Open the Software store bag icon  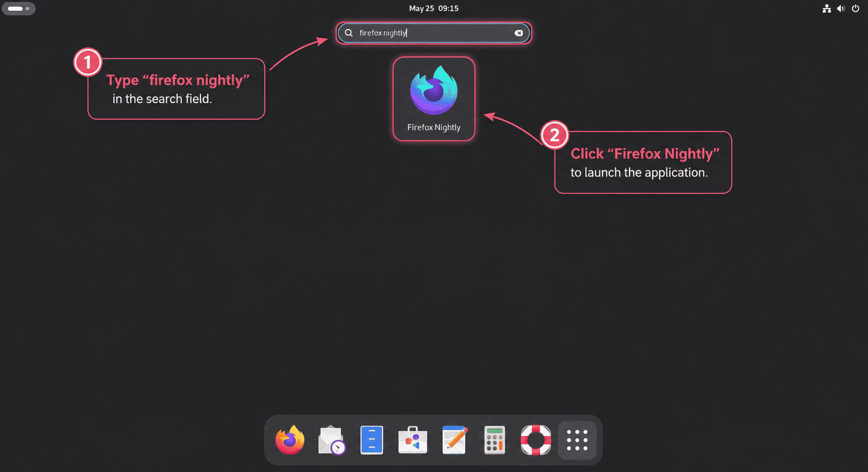click(413, 440)
